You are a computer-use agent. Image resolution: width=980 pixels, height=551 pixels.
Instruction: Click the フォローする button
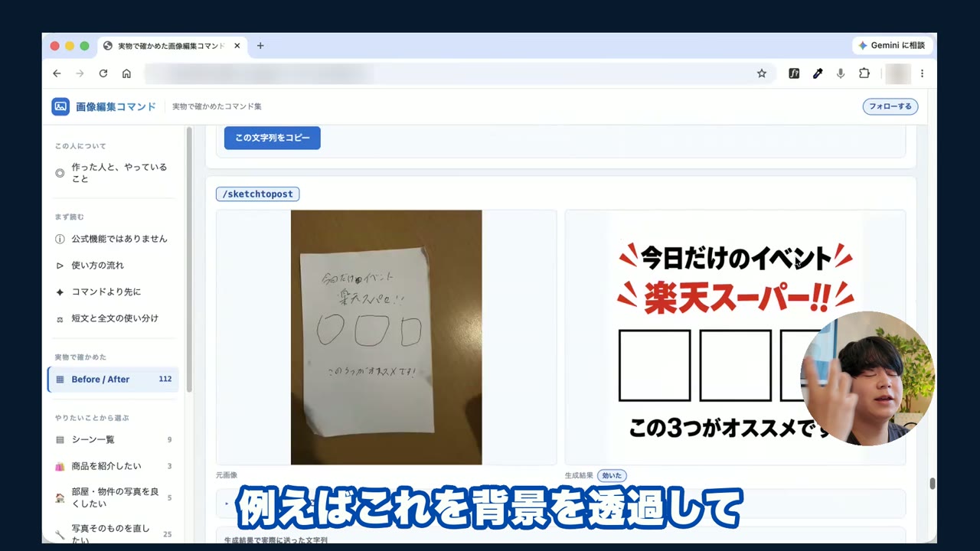pos(890,106)
